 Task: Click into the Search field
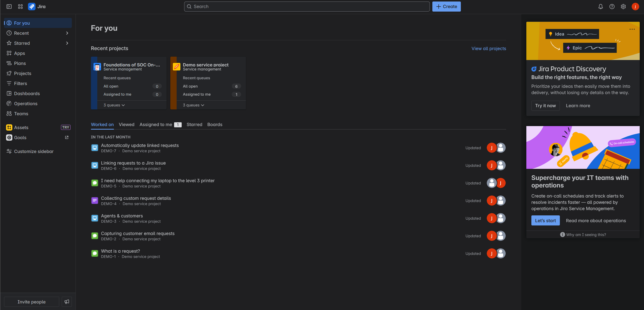click(307, 7)
